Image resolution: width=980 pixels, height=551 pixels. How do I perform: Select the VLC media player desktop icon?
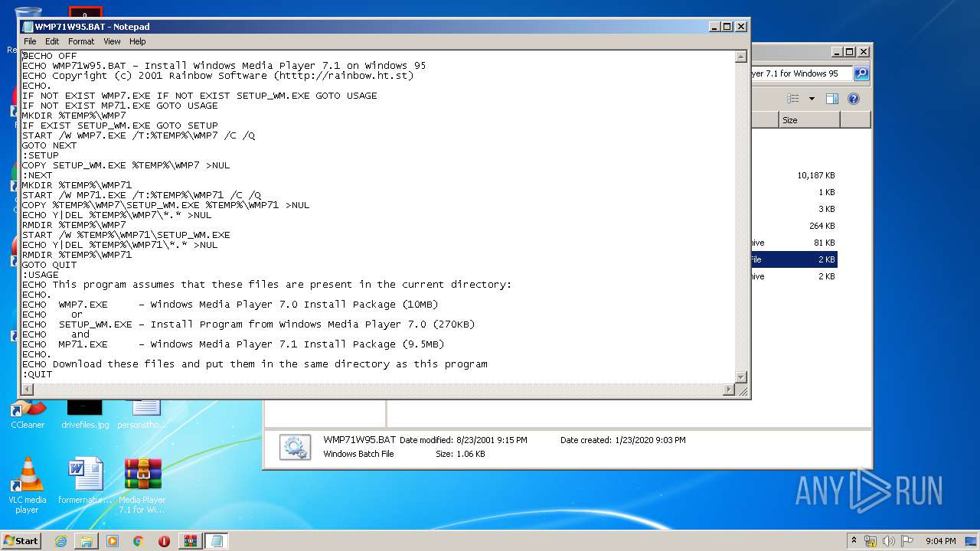tap(28, 484)
